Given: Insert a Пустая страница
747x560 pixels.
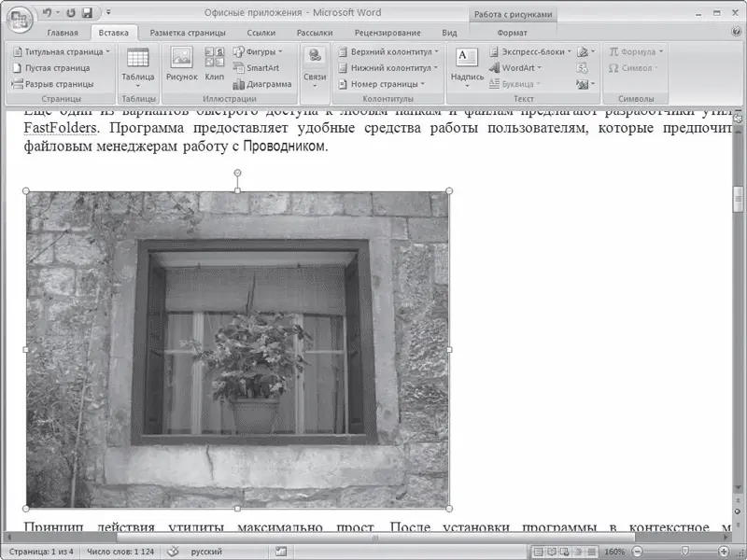Looking at the screenshot, I should [51, 67].
